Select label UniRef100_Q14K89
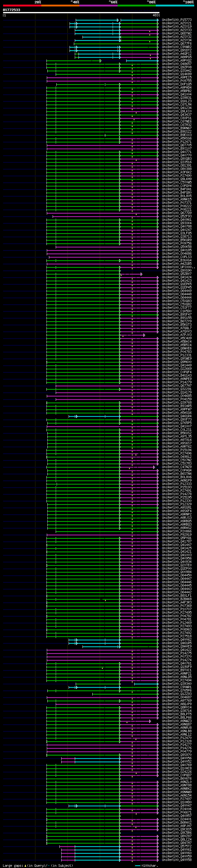Screen dimensions: 197x868 click(x=176, y=74)
